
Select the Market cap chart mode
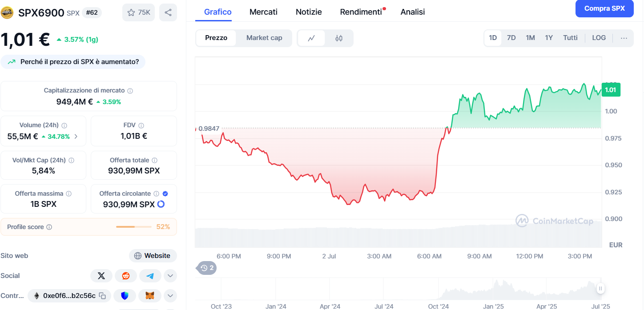click(x=264, y=38)
